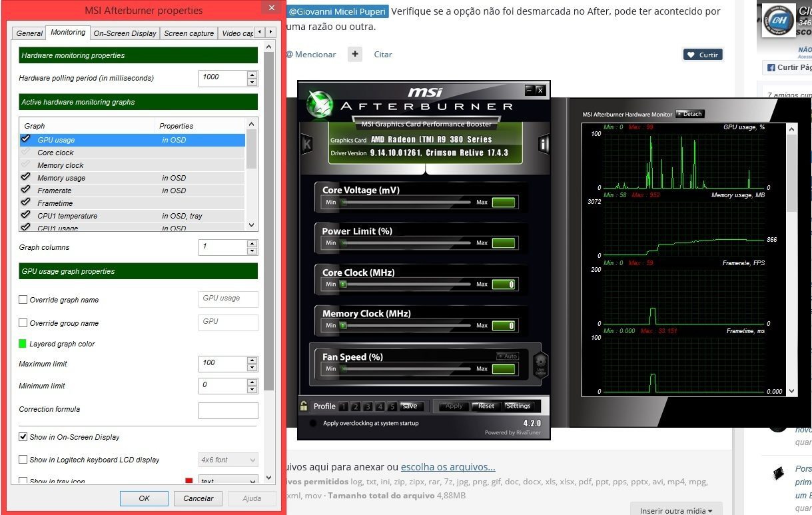Open the Inserir outra mídia dropdown
Image resolution: width=812 pixels, height=515 pixels.
676,510
